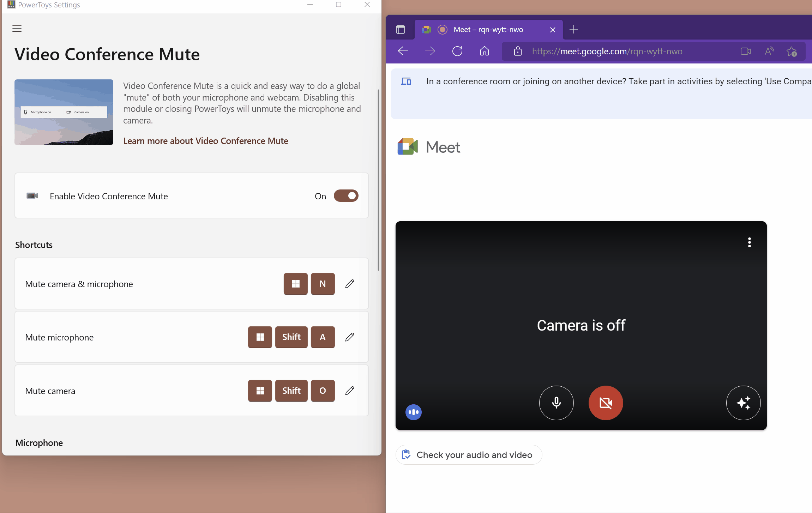
Task: Click inside the browser address bar
Action: [x=607, y=51]
